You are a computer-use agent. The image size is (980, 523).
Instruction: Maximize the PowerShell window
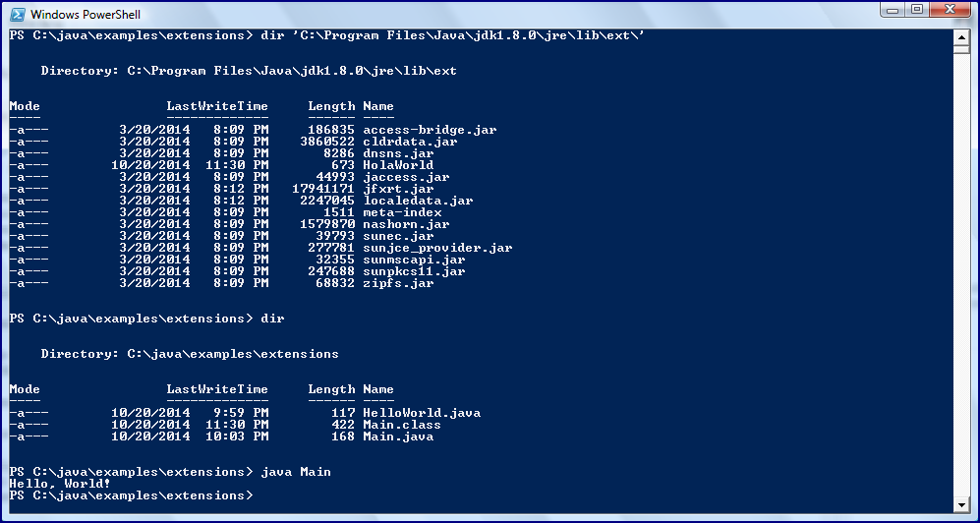click(917, 10)
